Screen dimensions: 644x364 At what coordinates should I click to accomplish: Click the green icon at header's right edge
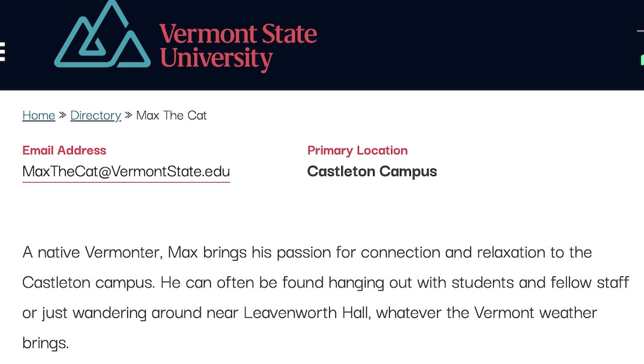[642, 59]
